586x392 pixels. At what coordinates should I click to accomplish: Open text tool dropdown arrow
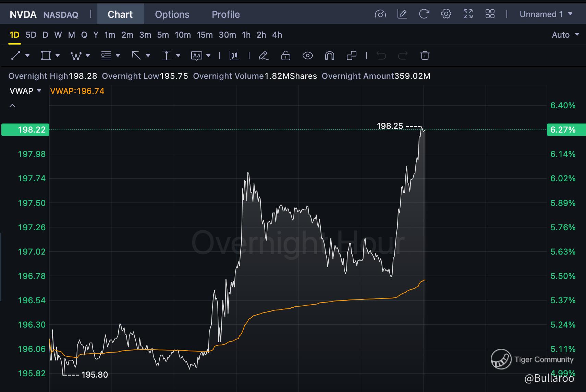(208, 56)
